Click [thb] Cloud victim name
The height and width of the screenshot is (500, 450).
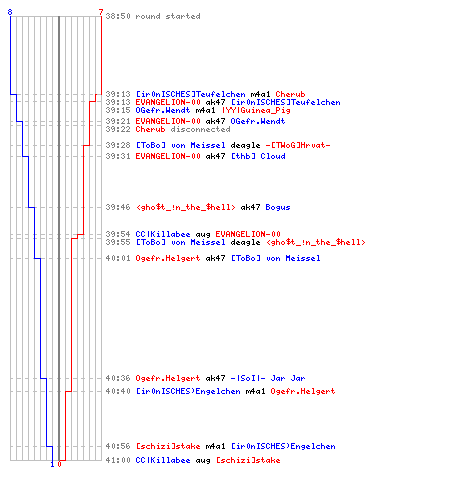click(x=258, y=156)
